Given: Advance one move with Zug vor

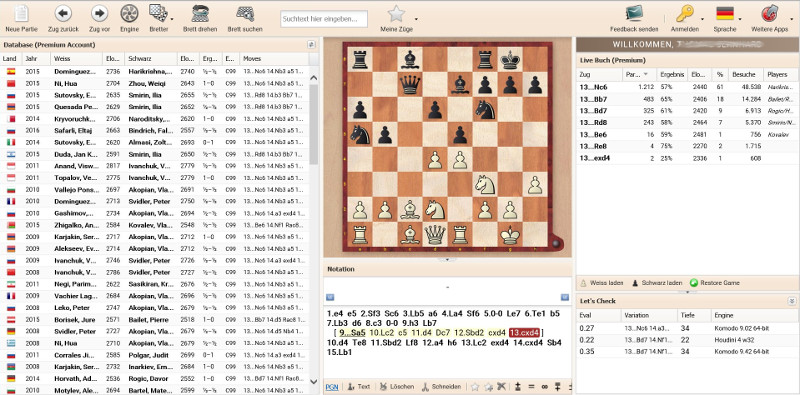Looking at the screenshot, I should pyautogui.click(x=99, y=13).
